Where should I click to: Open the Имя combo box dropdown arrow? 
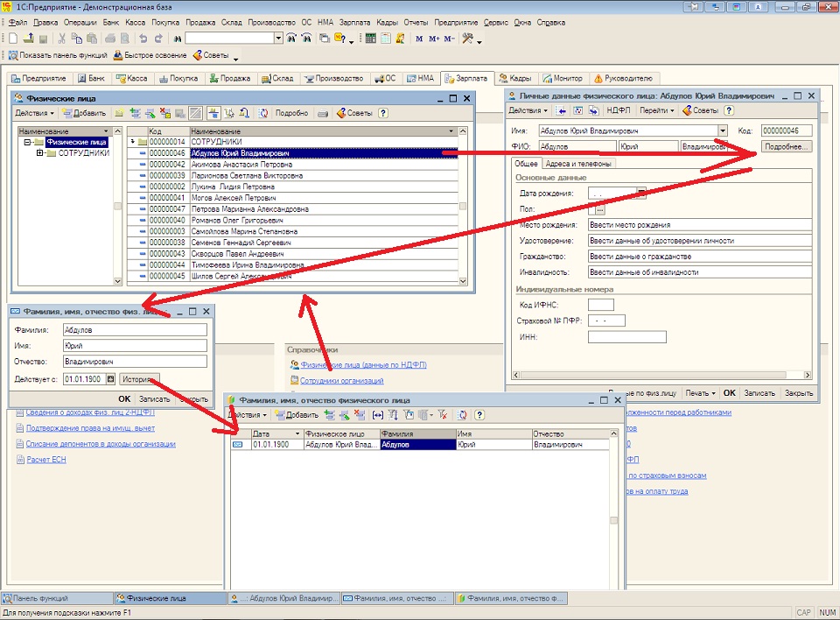click(723, 130)
